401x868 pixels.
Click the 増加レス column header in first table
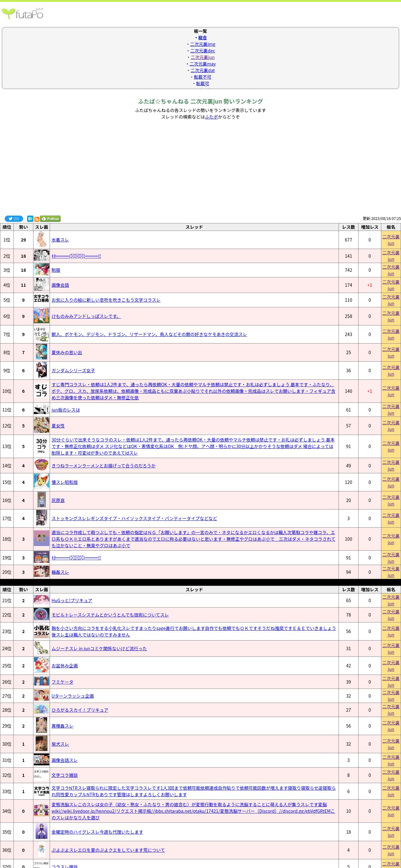[370, 227]
